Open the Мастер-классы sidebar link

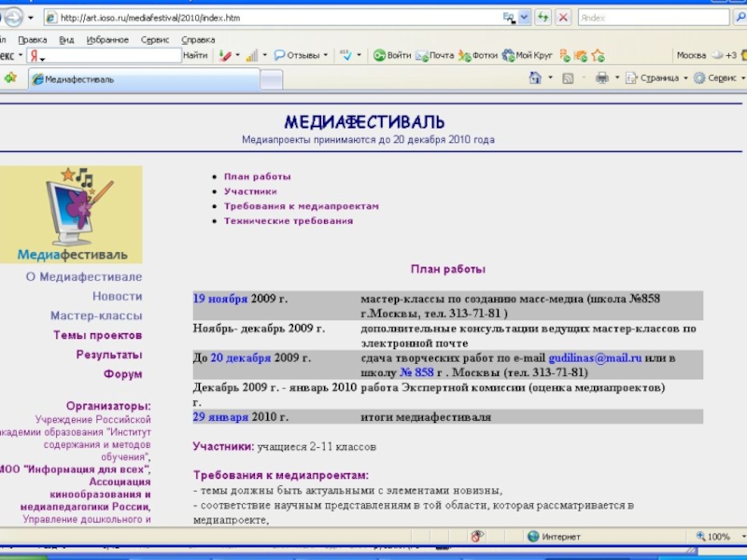96,315
